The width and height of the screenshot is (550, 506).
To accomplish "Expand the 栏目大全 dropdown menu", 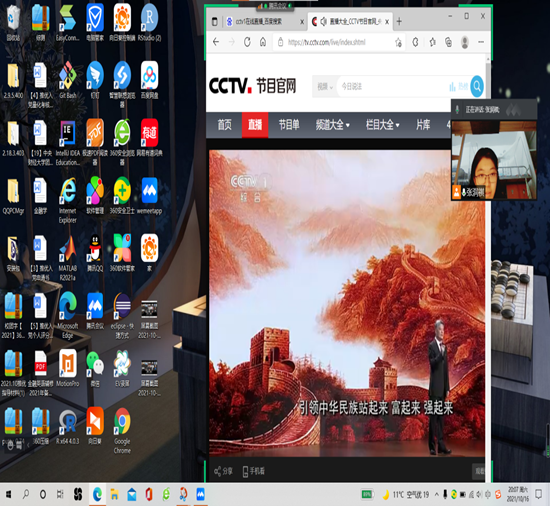I will 383,124.
